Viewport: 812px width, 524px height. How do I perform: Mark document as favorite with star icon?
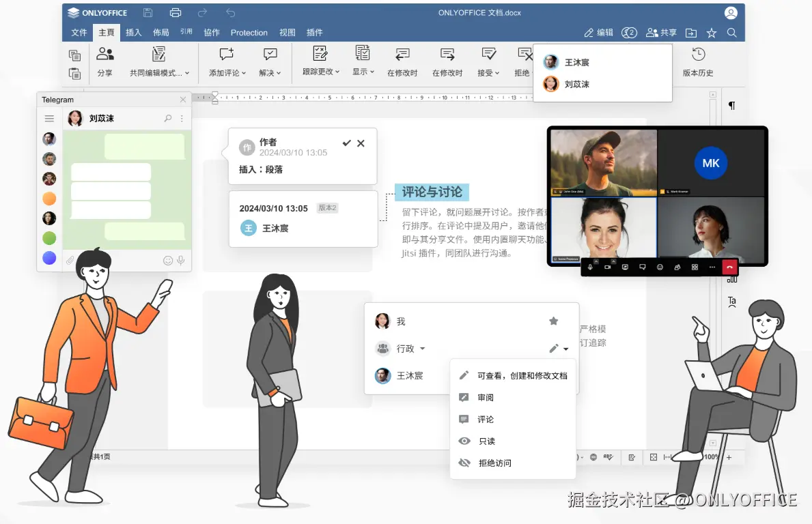click(x=712, y=33)
